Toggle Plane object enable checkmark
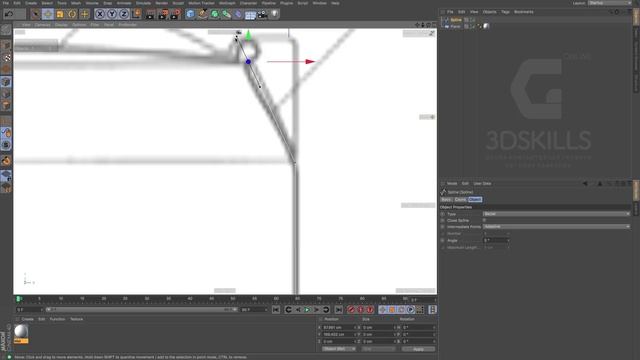 click(x=473, y=26)
